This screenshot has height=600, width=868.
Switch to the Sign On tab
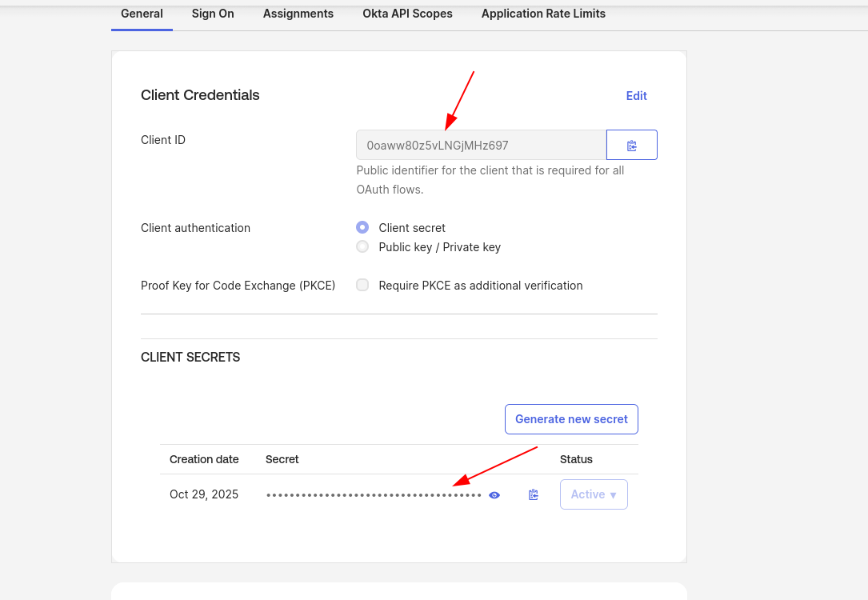(212, 14)
